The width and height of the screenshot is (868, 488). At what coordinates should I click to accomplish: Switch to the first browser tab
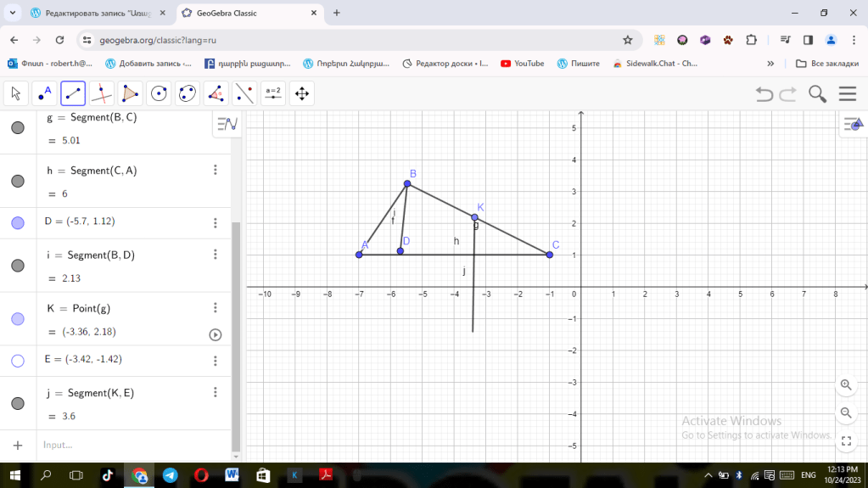(93, 14)
